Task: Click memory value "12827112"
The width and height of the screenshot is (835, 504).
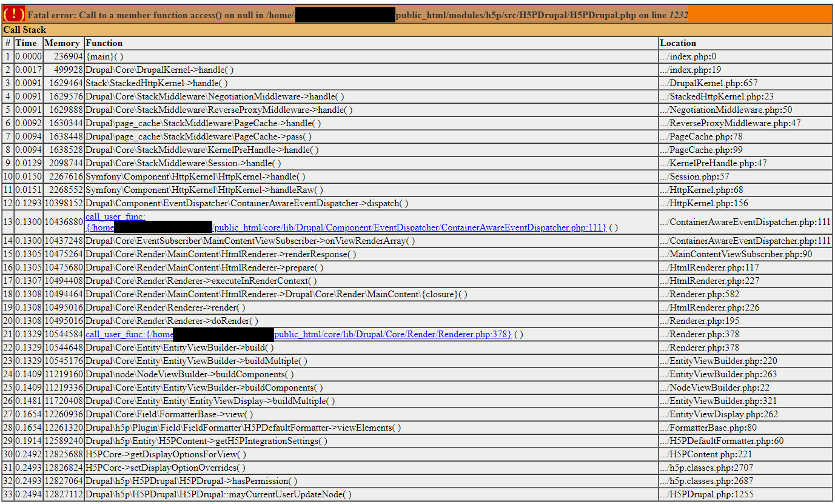Action: pos(64,494)
